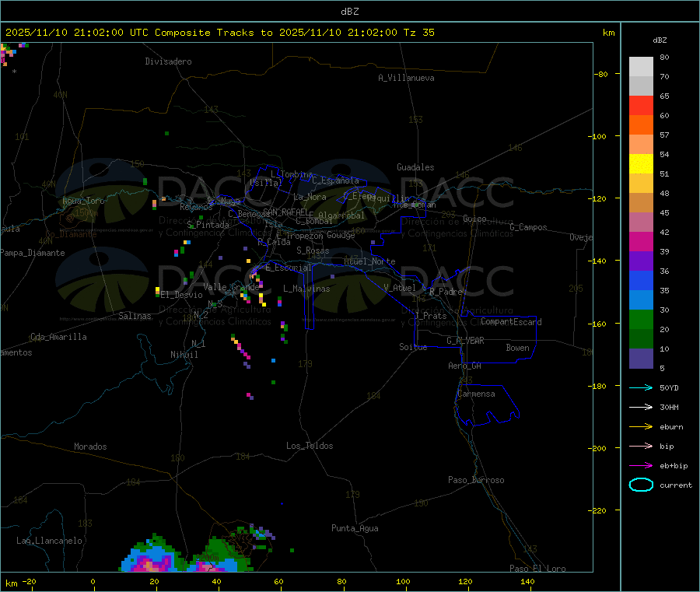Click the lightest gray swatch atop the scale
Viewport: 700px width, 592px height.
641,67
